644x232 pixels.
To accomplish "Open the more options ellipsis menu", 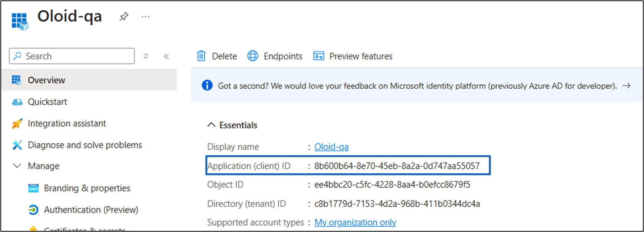I will 145,17.
